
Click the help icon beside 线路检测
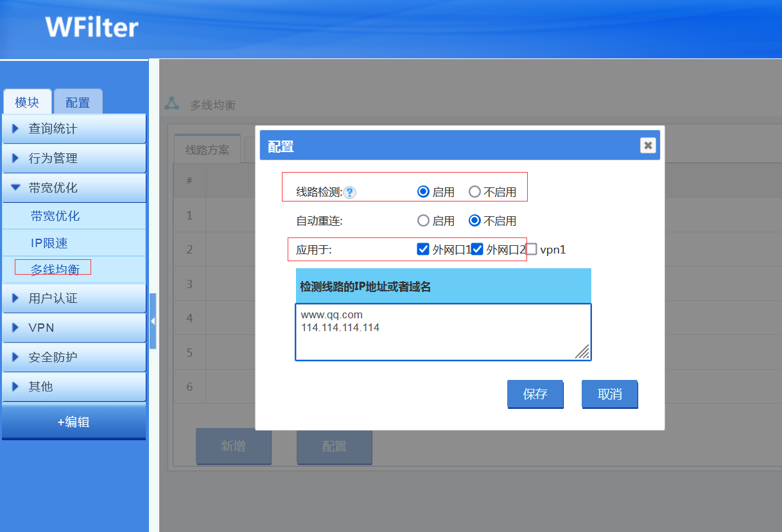(x=350, y=193)
